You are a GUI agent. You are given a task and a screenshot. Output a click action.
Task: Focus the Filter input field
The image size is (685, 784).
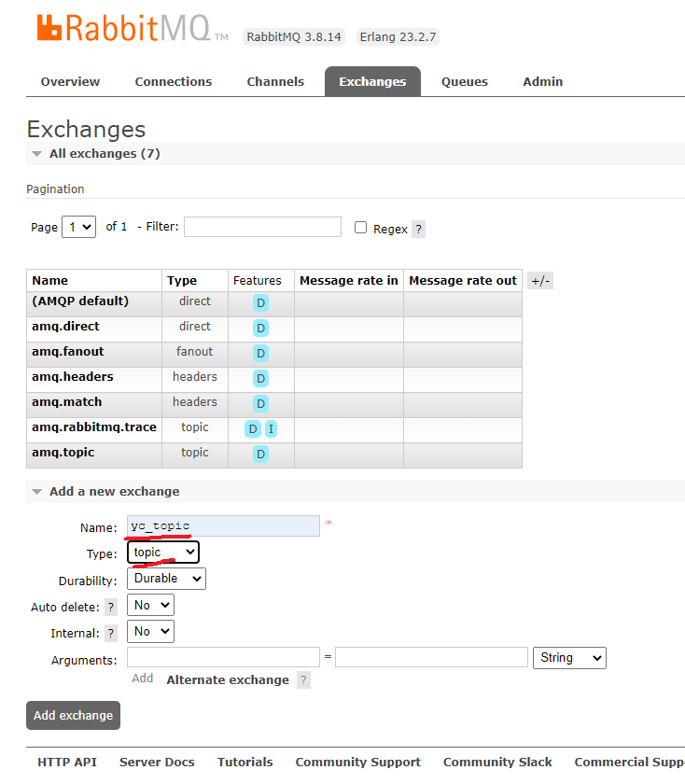point(262,227)
